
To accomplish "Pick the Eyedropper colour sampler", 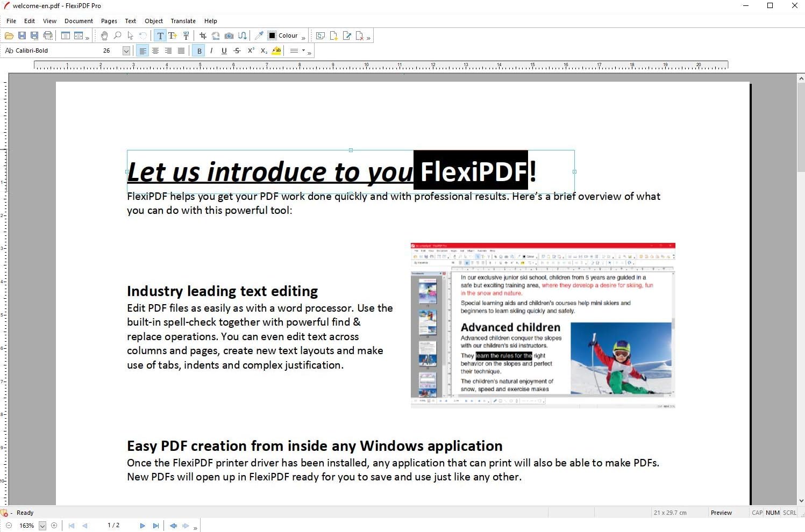I will tap(259, 35).
